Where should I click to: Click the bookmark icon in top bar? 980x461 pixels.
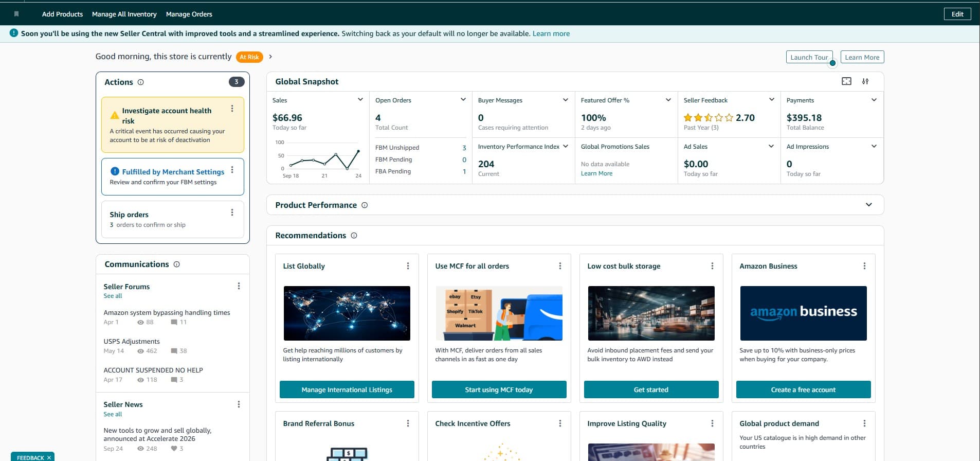point(16,14)
